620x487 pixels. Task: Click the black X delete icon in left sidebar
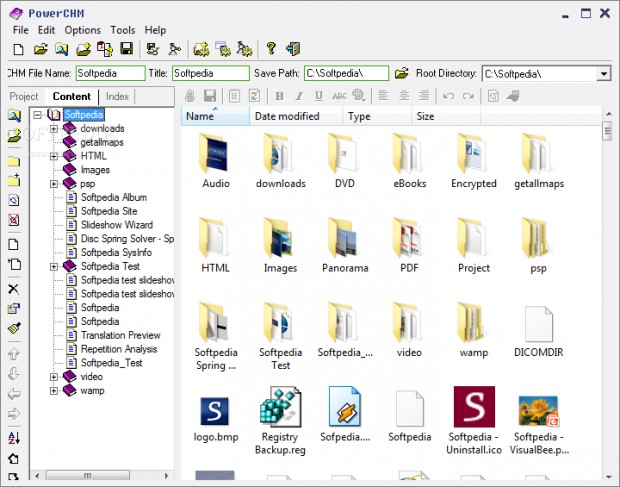point(13,289)
